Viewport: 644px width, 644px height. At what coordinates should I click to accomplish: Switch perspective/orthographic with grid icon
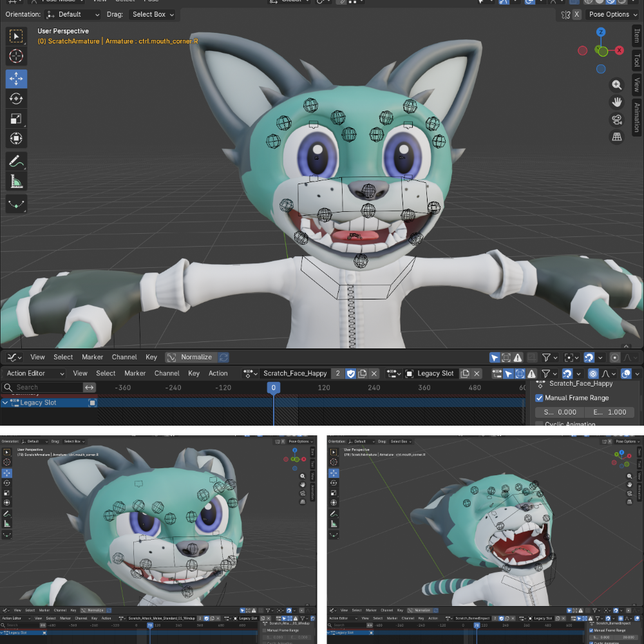click(616, 137)
